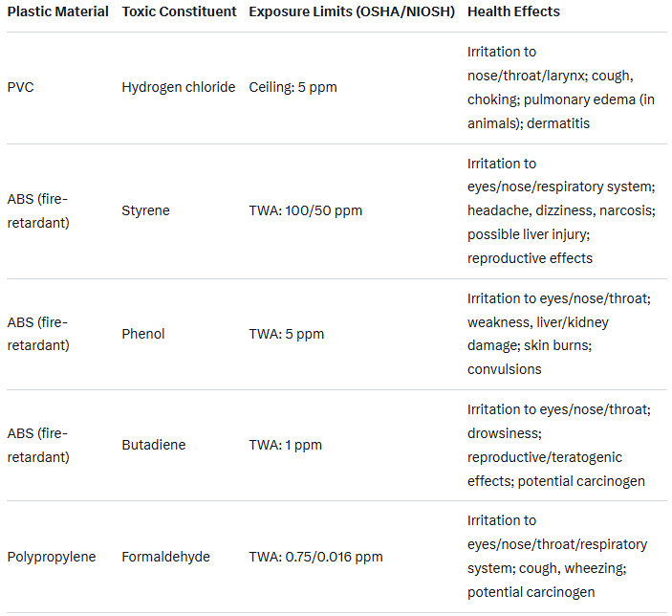Select the Polypropylene material cell
The height and width of the screenshot is (616, 672).
tap(52, 557)
